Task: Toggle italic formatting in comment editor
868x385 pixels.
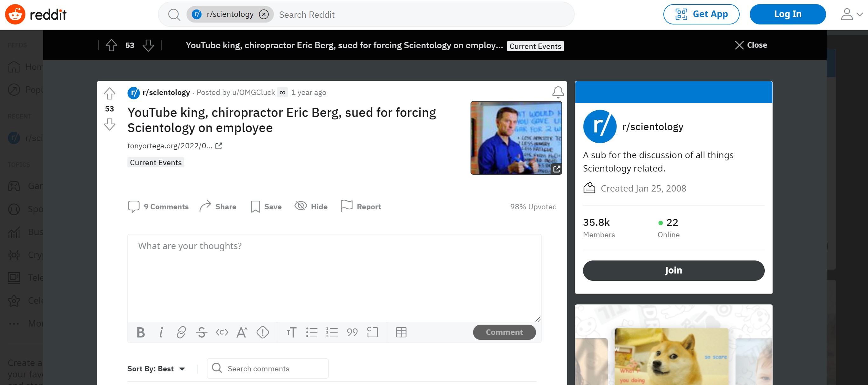Action: point(161,333)
